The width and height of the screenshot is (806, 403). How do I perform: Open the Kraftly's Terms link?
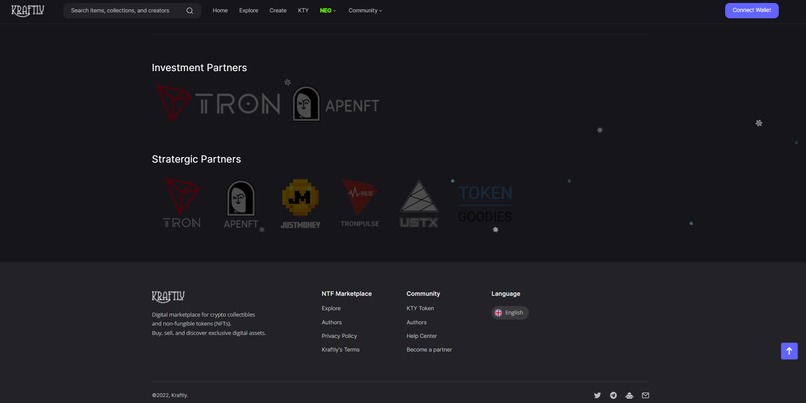tap(340, 350)
